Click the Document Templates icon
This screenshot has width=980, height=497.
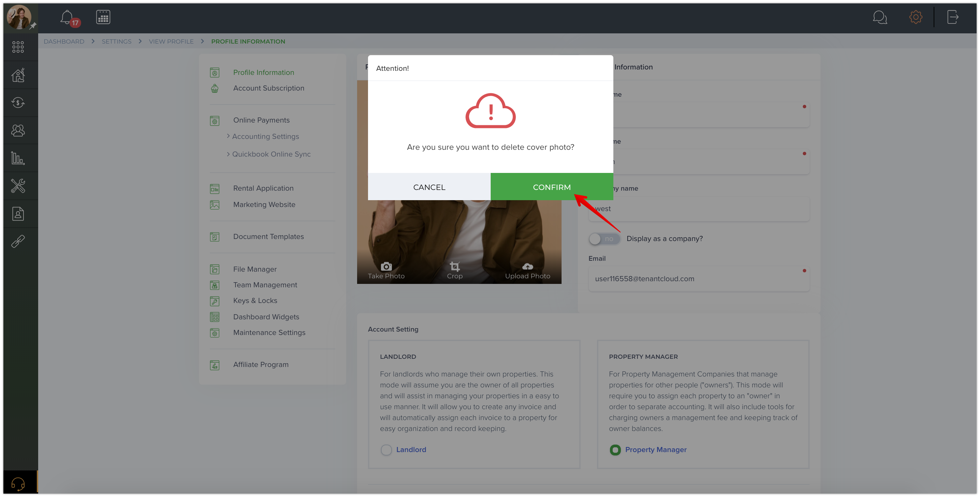[x=215, y=238]
